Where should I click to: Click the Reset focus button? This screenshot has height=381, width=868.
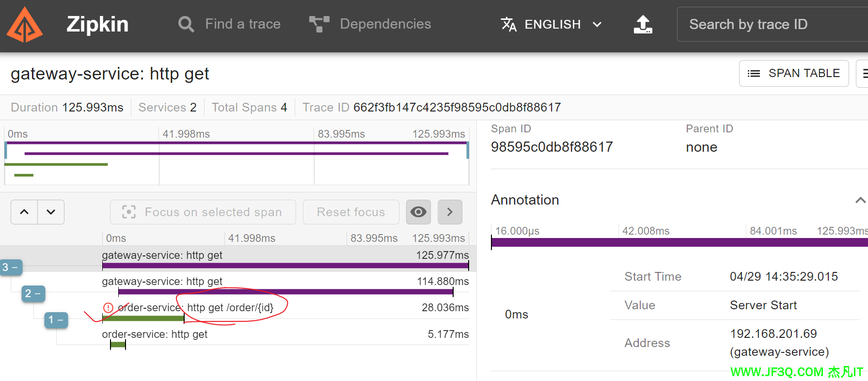[350, 212]
